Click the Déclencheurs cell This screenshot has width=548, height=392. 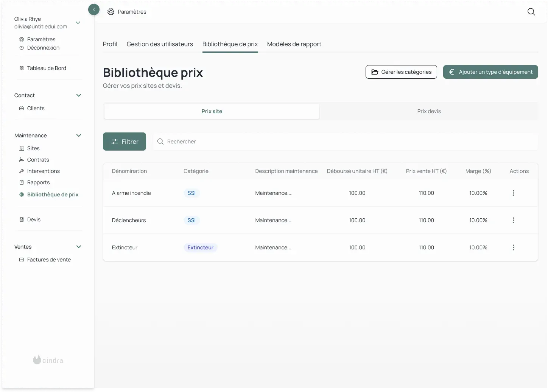click(x=129, y=220)
